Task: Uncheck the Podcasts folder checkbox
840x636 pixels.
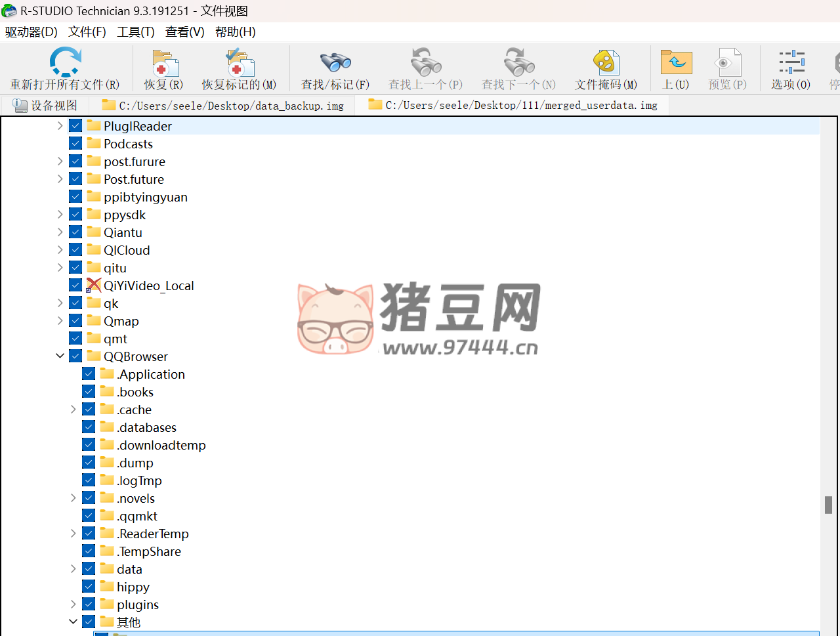Action: [x=75, y=144]
